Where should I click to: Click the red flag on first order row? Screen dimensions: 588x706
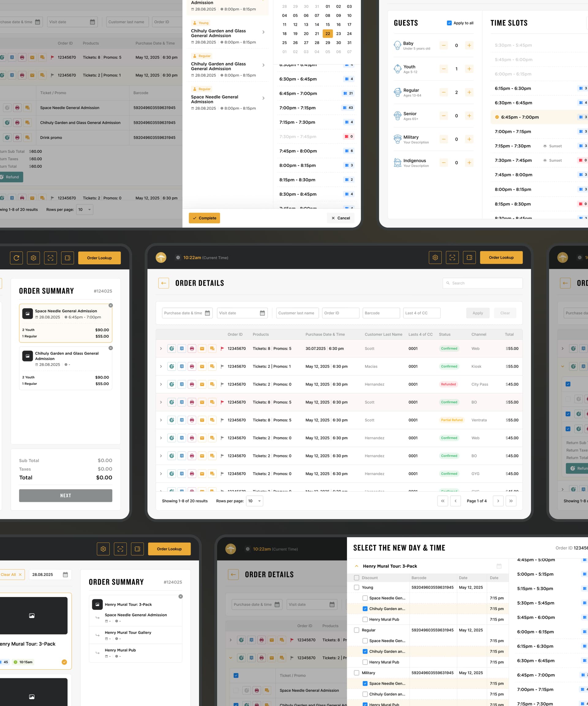point(222,349)
